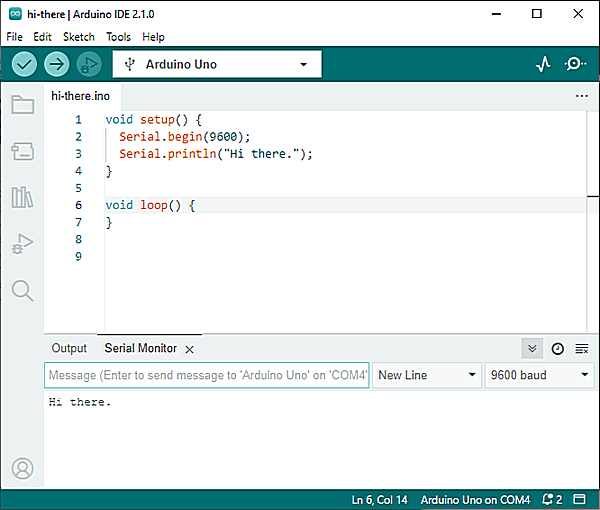Open the Boards Manager sidebar icon
Image resolution: width=600 pixels, height=510 pixels.
point(23,151)
